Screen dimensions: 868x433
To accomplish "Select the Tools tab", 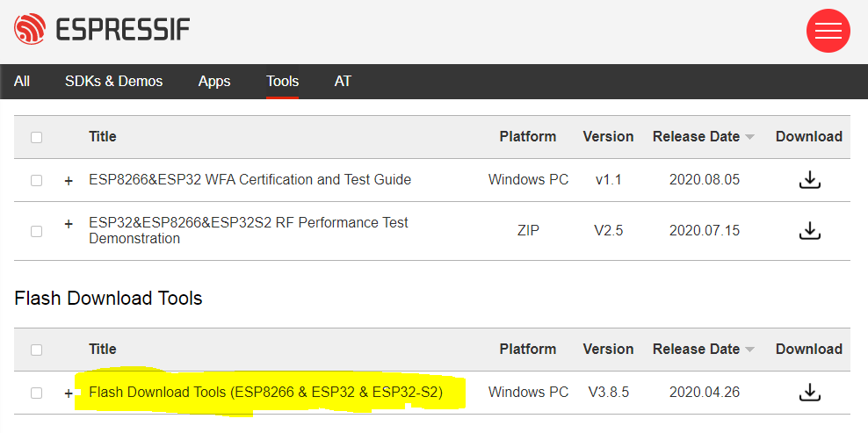I will (x=282, y=82).
